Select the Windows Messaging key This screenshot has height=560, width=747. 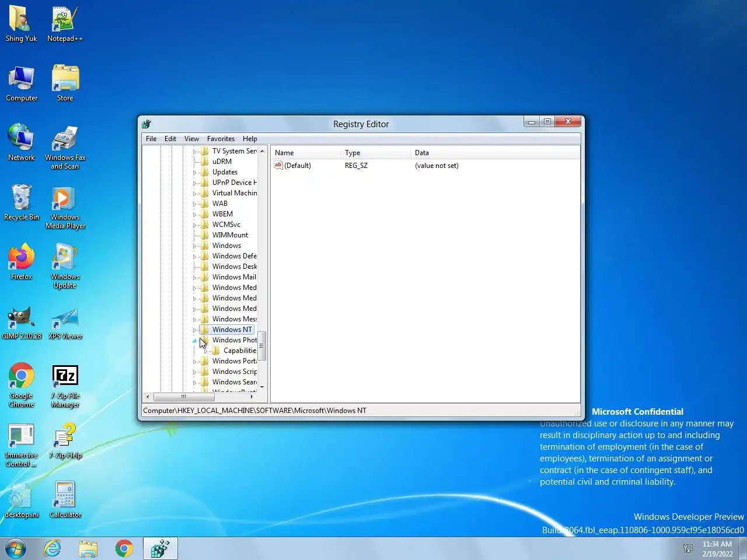click(234, 319)
